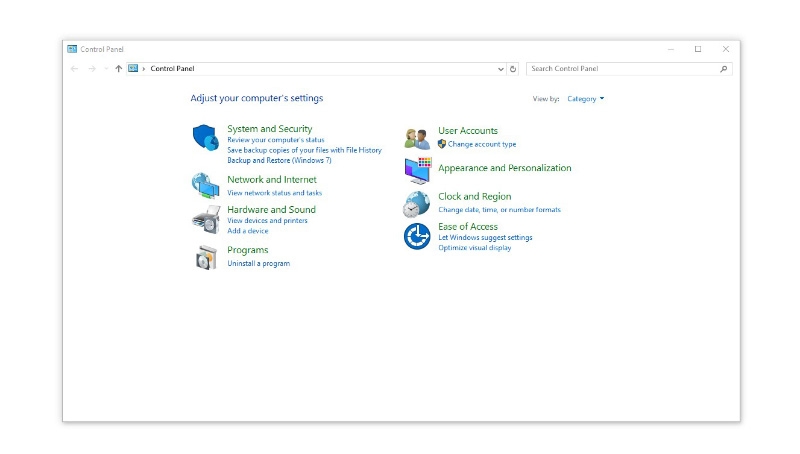Screen dimensions: 800x454
Task: Open User Accounts category heading
Action: [x=467, y=131]
